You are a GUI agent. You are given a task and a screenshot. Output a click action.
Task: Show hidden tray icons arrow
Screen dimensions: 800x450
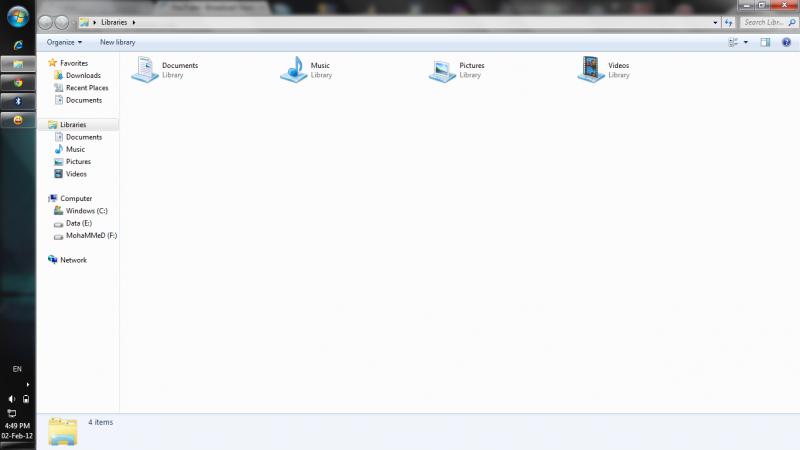(27, 384)
